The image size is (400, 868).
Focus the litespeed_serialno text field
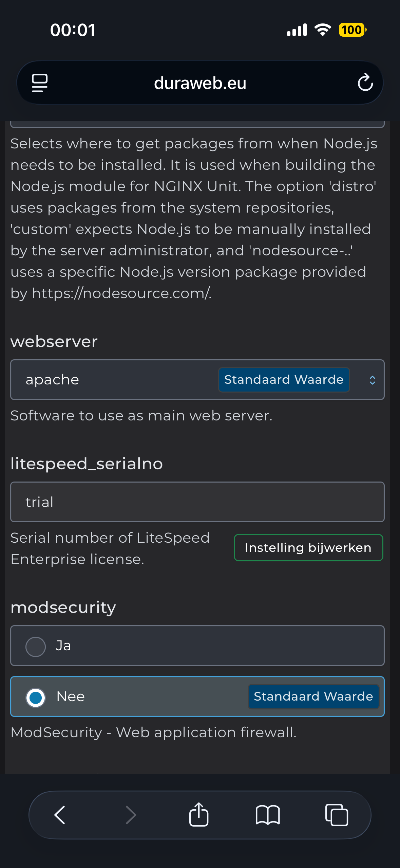(x=197, y=502)
